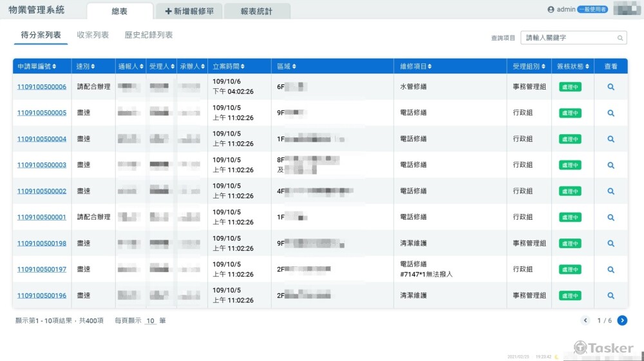Screen dimensions: 644x361
Task: Sort by 申請單編號 column header
Action: (36, 66)
